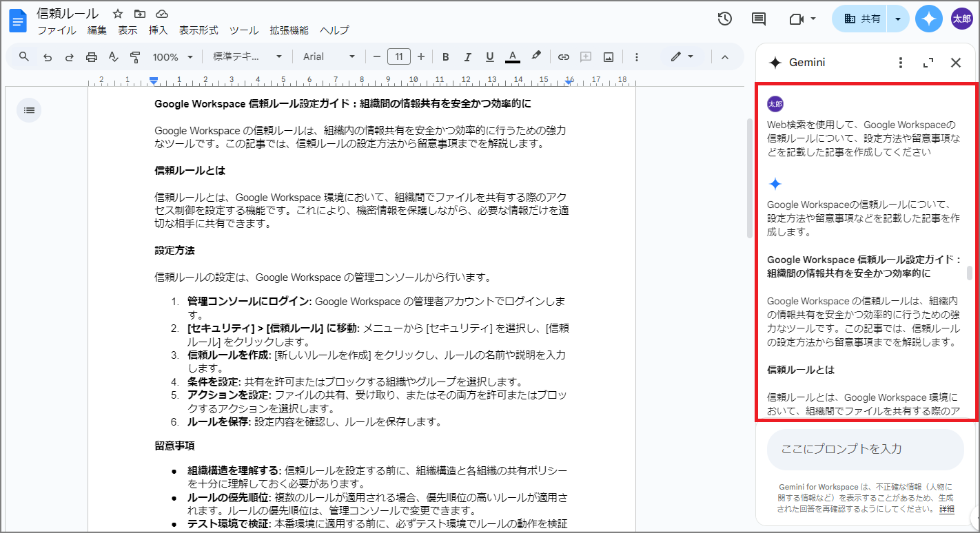The width and height of the screenshot is (980, 533).
Task: Run spelling and grammar check
Action: click(x=114, y=56)
